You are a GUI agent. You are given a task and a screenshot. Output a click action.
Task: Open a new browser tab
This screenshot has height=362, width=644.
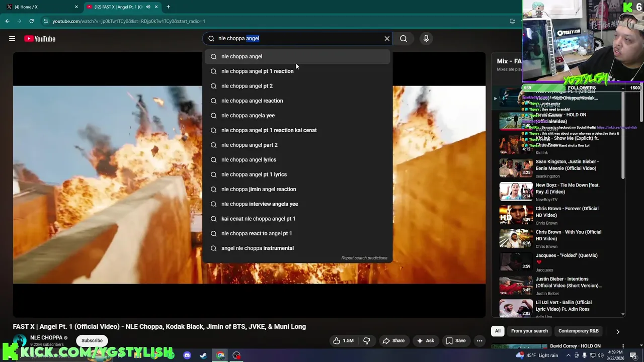click(168, 7)
